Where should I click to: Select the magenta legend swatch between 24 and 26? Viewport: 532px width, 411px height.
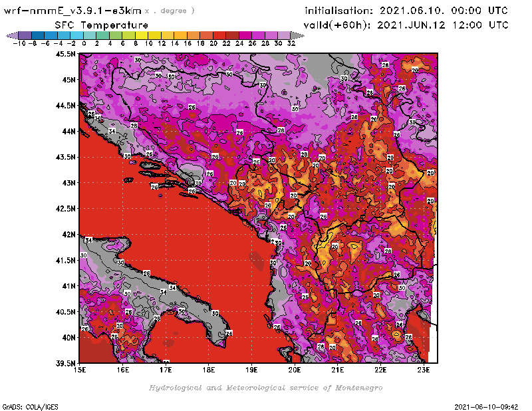(245, 35)
